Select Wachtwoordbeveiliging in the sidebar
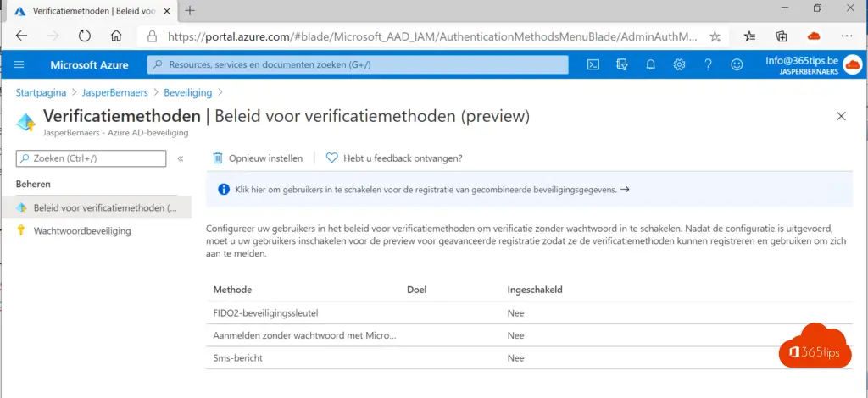868x398 pixels. [82, 230]
